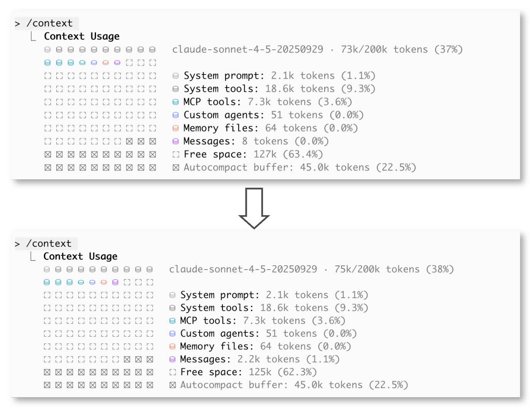Click the Free space icon next to 127k
Screen dimensions: 532x408
click(176, 155)
